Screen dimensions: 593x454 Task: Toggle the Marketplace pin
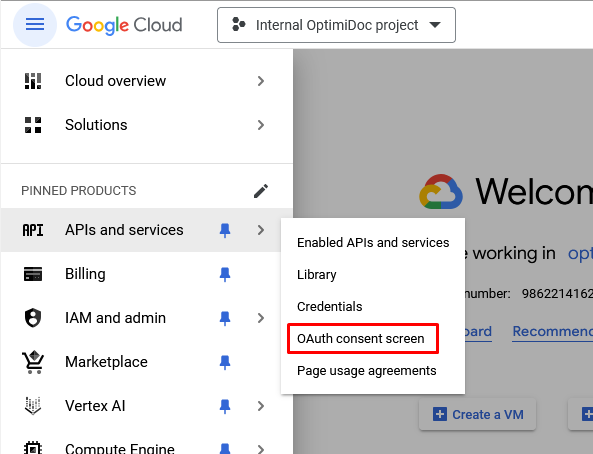(225, 362)
